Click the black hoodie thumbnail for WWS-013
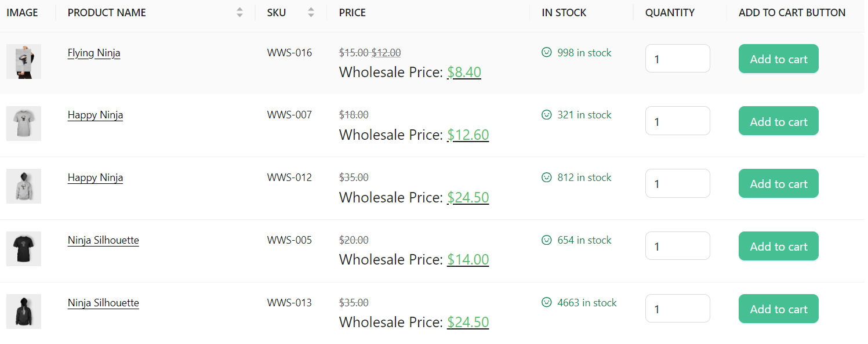The image size is (868, 344). point(23,312)
